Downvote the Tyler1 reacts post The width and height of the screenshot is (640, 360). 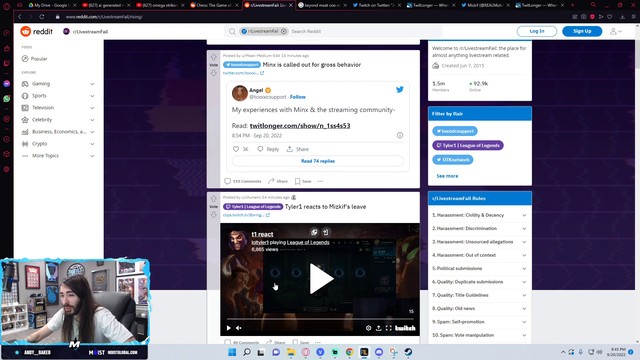click(213, 215)
